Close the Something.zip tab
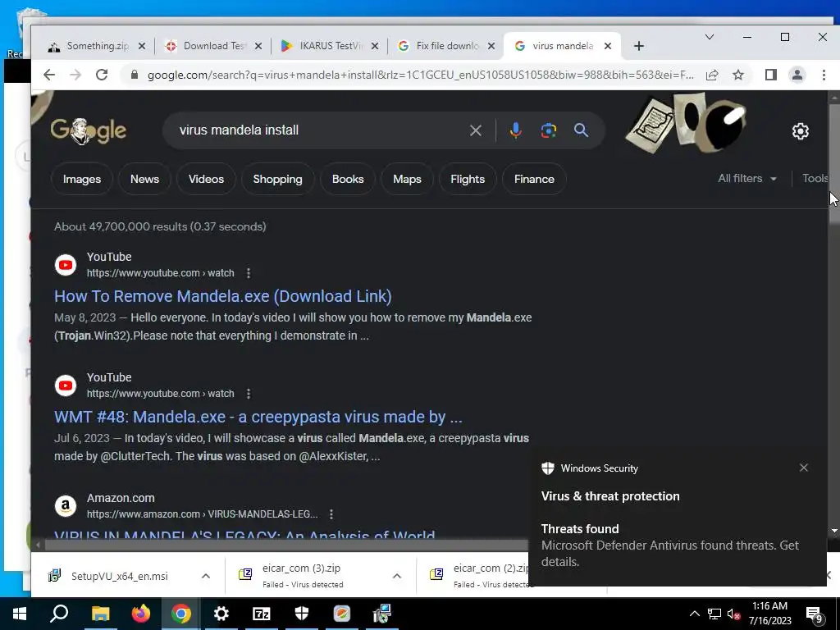 [141, 46]
